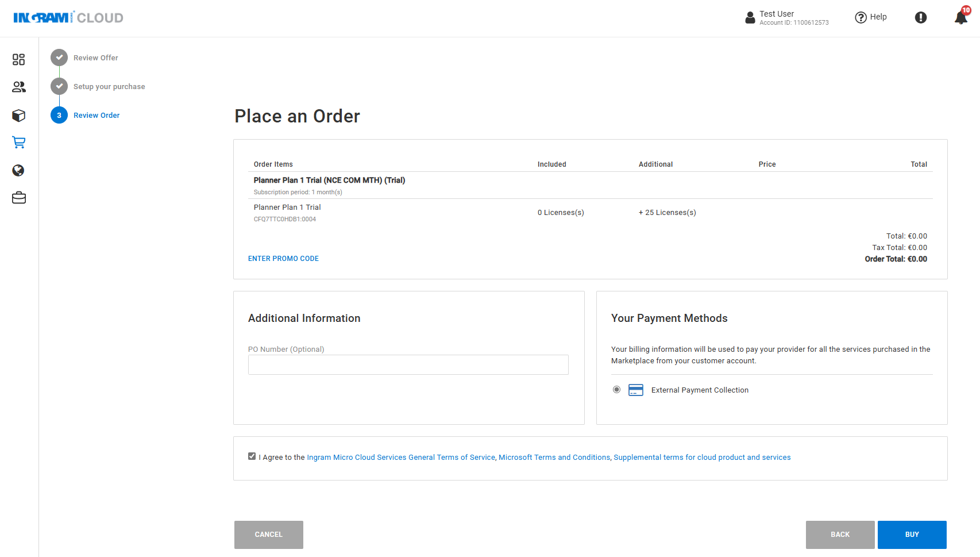The height and width of the screenshot is (557, 980).
Task: Focus the PO Number input field
Action: pos(408,365)
